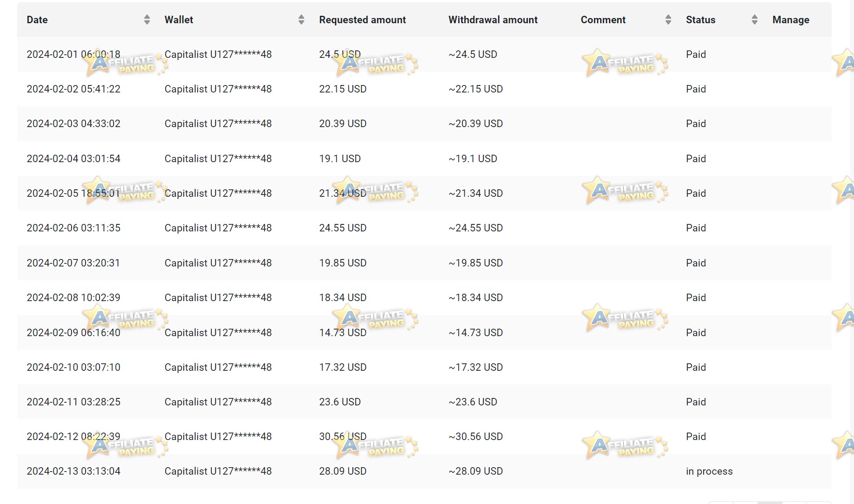Click the 30.56 USD requested amount
The image size is (854, 504).
[342, 437]
